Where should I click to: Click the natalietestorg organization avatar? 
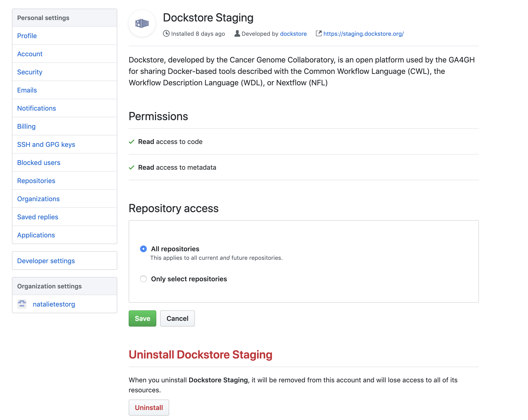pos(22,304)
